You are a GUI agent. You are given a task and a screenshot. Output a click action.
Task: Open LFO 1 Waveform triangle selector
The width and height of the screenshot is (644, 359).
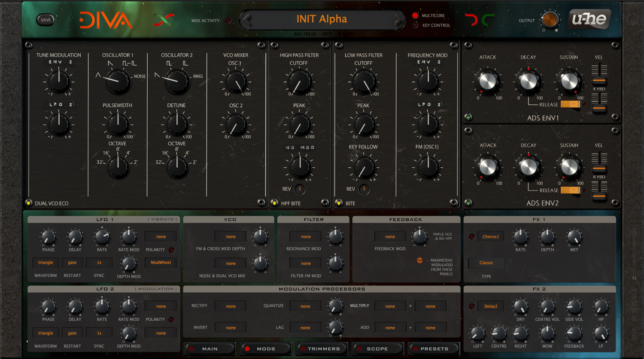[46, 262]
